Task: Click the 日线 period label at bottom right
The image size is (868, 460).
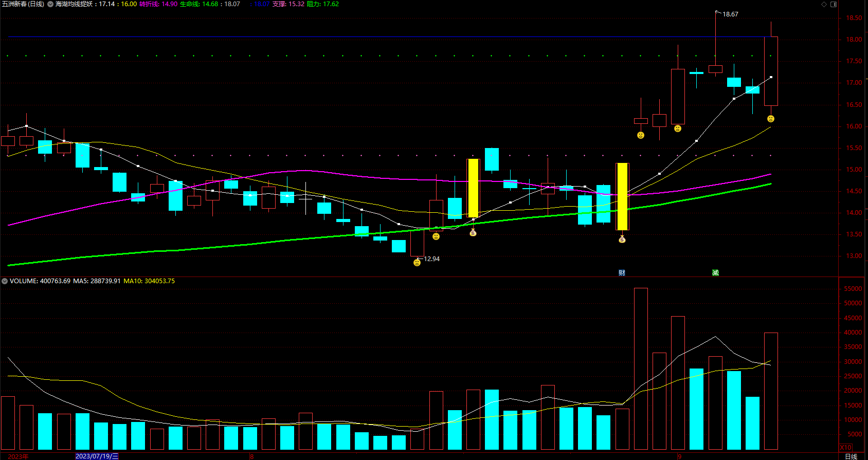Action: [x=852, y=456]
